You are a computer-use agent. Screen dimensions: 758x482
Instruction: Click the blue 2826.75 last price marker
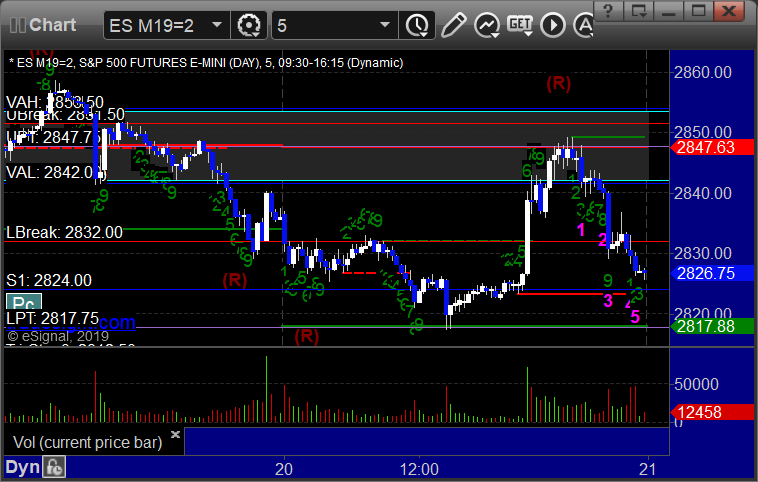click(x=712, y=273)
